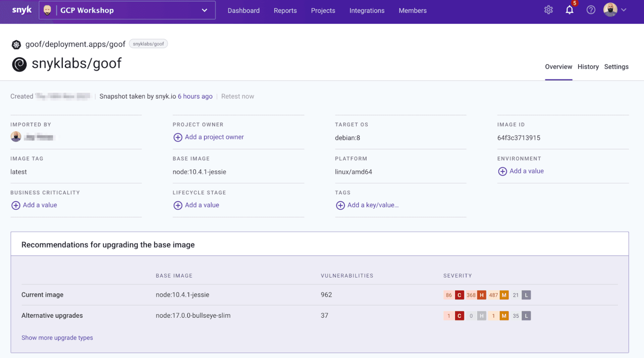Click the Snyk logo
The height and width of the screenshot is (358, 644).
pos(22,10)
